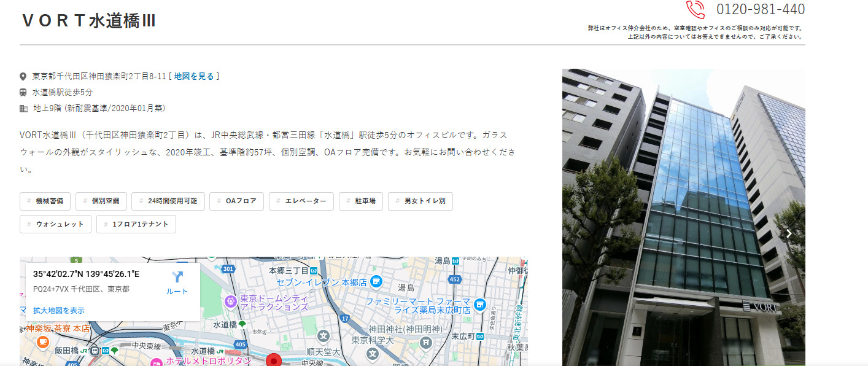
Task: Click the building icon beside 地上9階
Action: (x=22, y=108)
